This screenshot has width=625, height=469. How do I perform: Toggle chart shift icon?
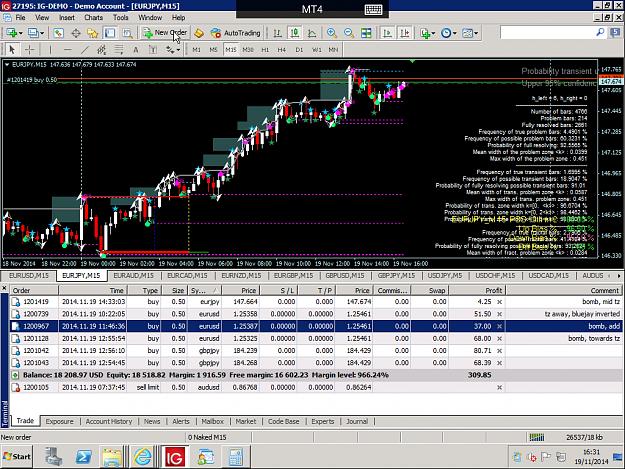tap(405, 33)
